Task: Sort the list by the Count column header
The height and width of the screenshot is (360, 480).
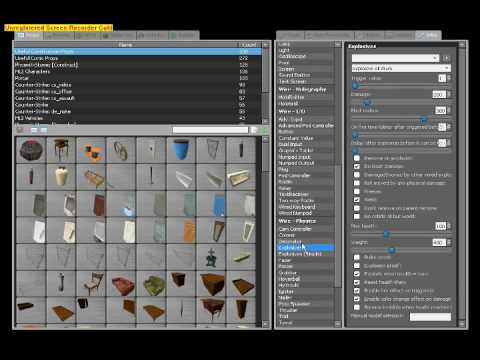Action: [249, 45]
